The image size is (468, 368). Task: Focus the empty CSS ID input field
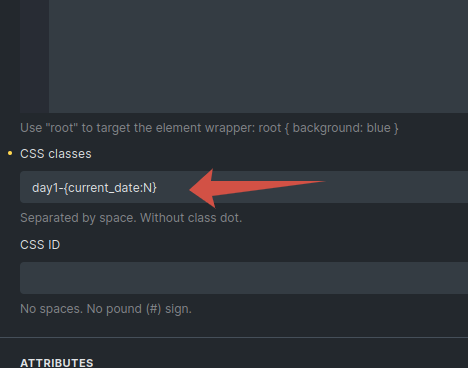coord(244,278)
